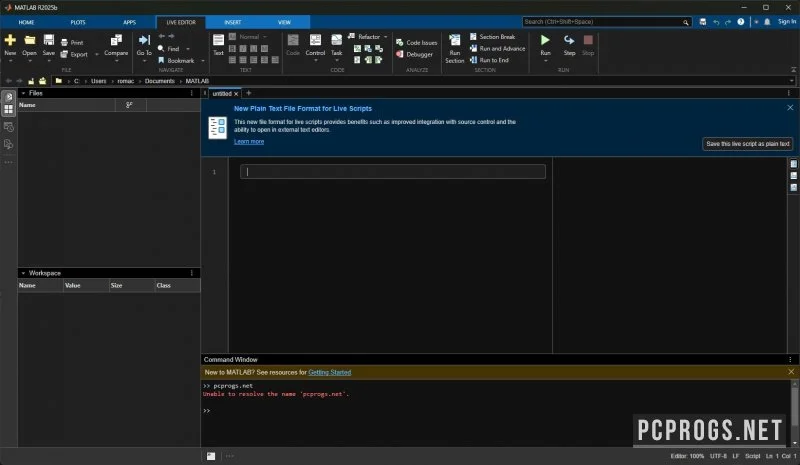
Task: Dismiss the Getting Started banner
Action: click(791, 372)
